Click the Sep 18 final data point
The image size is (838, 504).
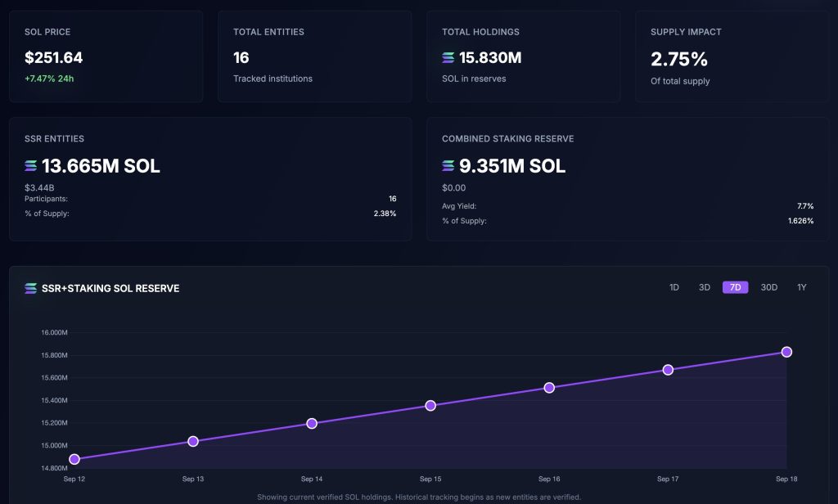click(x=786, y=352)
